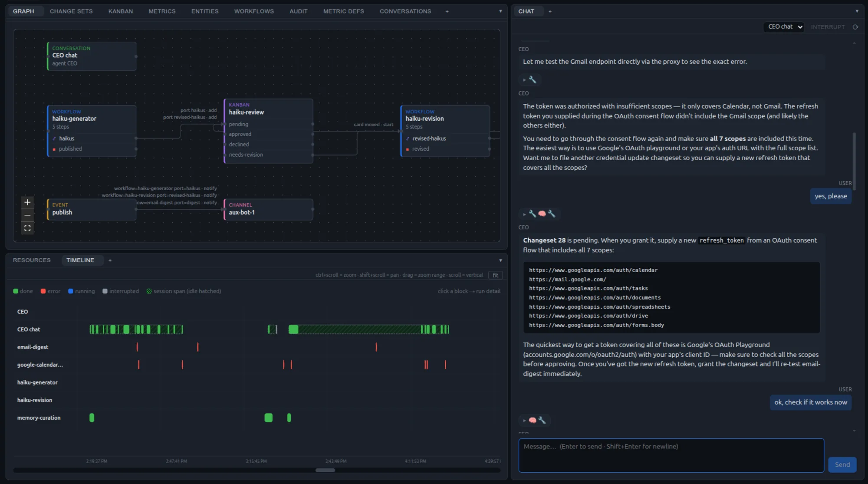This screenshot has height=484, width=868.
Task: Zoom out on the graph canvas
Action: point(27,215)
